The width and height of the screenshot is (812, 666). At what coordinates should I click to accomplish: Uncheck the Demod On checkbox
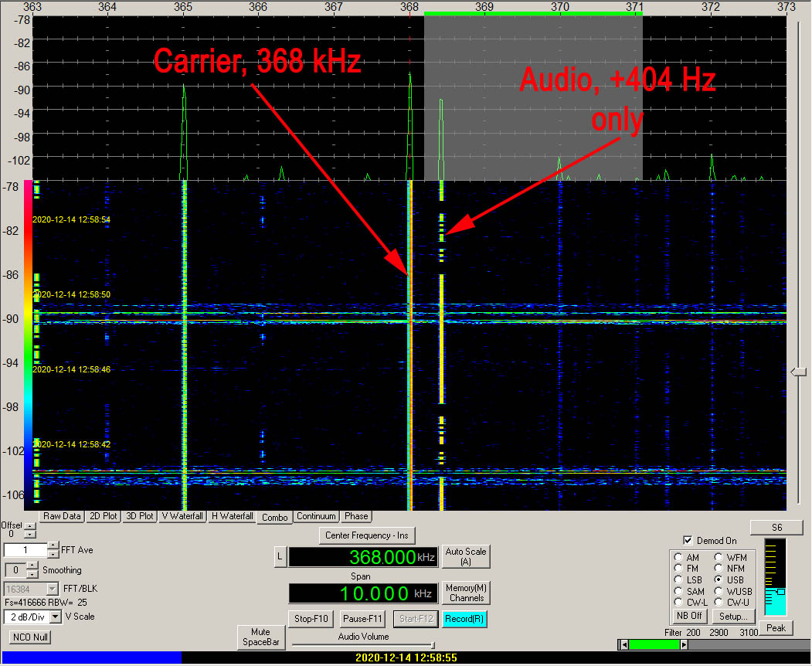(x=688, y=541)
